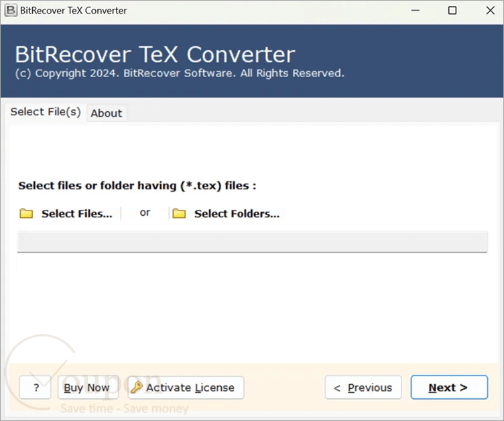
Task: Click the BitRecover app logo in title bar
Action: [x=11, y=10]
